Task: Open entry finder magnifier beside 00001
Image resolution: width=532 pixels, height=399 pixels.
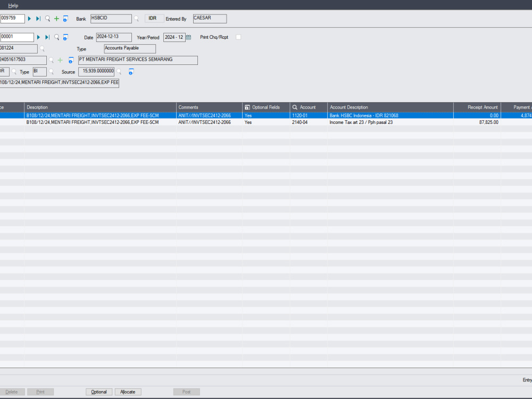Action: (57, 37)
